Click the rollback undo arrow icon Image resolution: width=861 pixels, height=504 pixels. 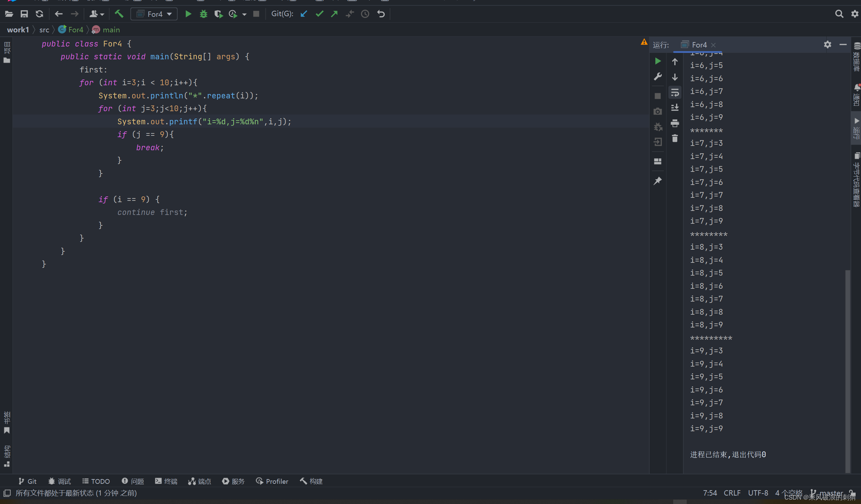click(x=381, y=14)
